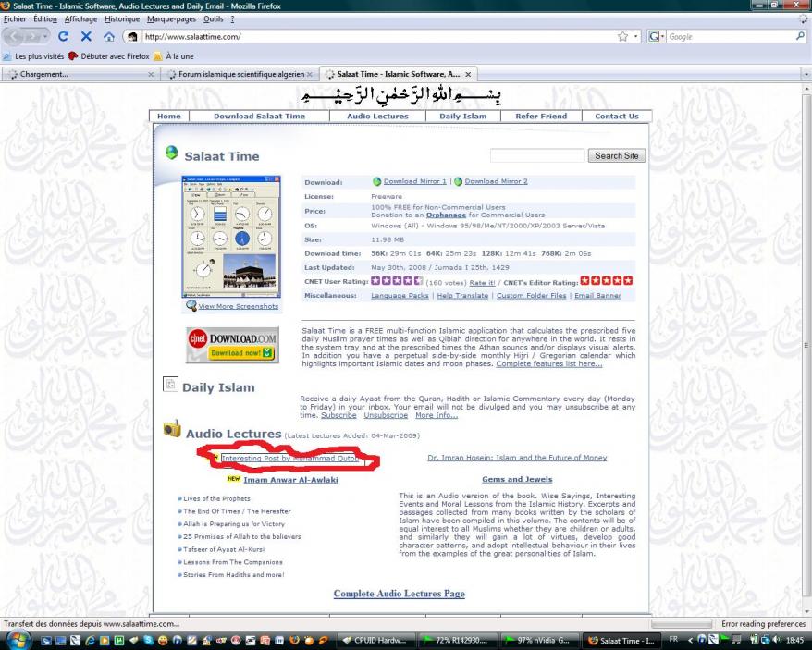Click the vertical page scrollbar

click(806, 345)
